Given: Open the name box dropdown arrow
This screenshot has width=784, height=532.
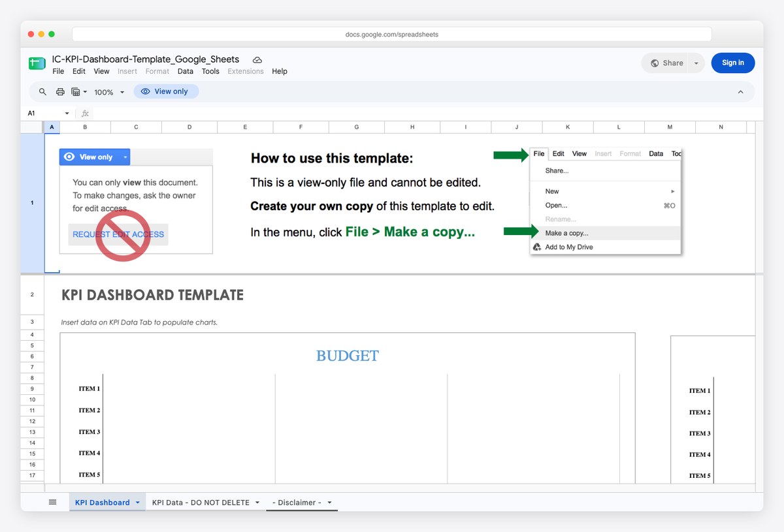Looking at the screenshot, I should pos(67,114).
